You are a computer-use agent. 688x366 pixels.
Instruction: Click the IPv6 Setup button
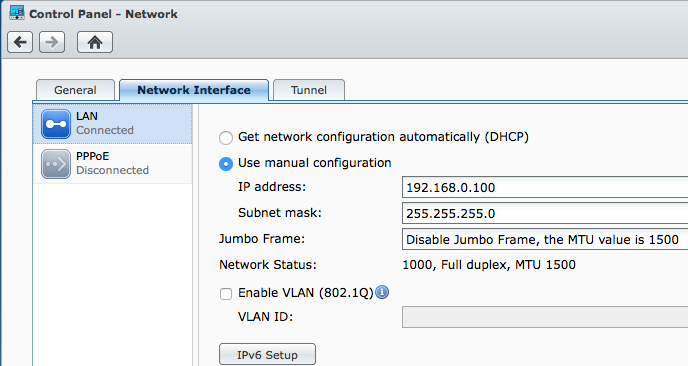click(x=267, y=355)
